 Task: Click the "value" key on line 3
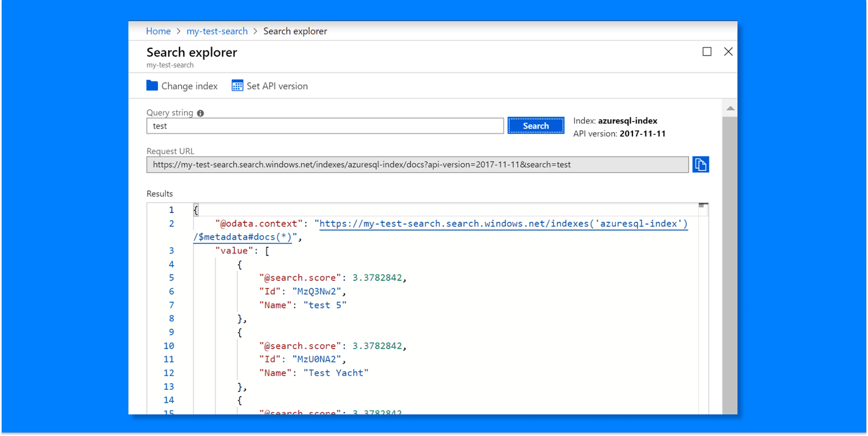point(234,251)
